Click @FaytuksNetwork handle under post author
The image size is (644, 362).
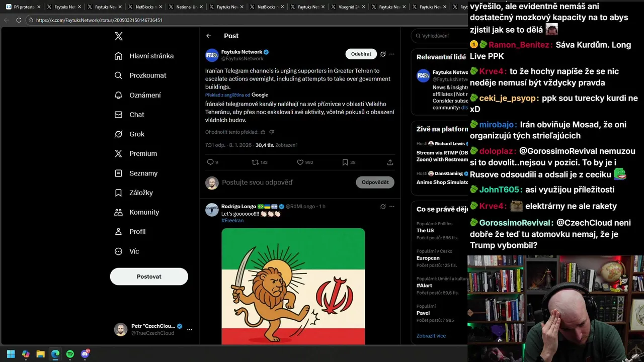(243, 59)
